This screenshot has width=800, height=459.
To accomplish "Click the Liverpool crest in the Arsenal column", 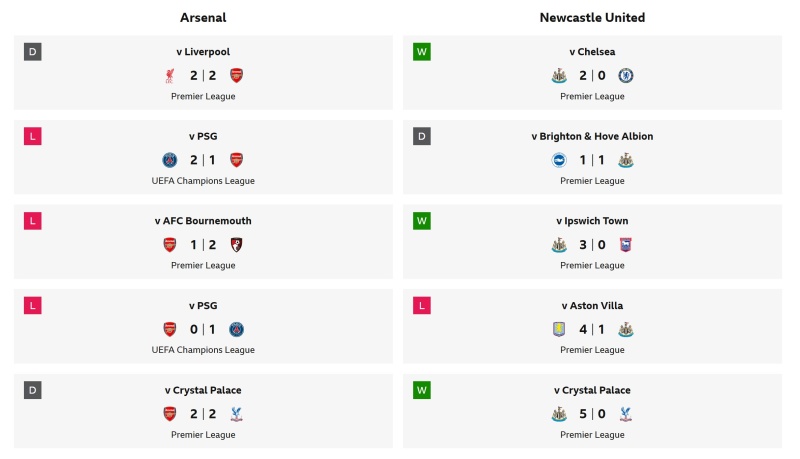I will tap(170, 75).
